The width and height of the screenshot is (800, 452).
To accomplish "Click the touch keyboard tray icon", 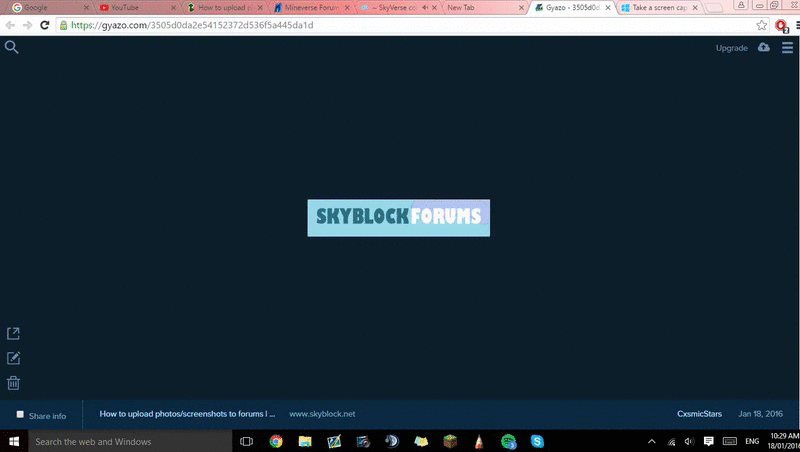I will pos(730,441).
